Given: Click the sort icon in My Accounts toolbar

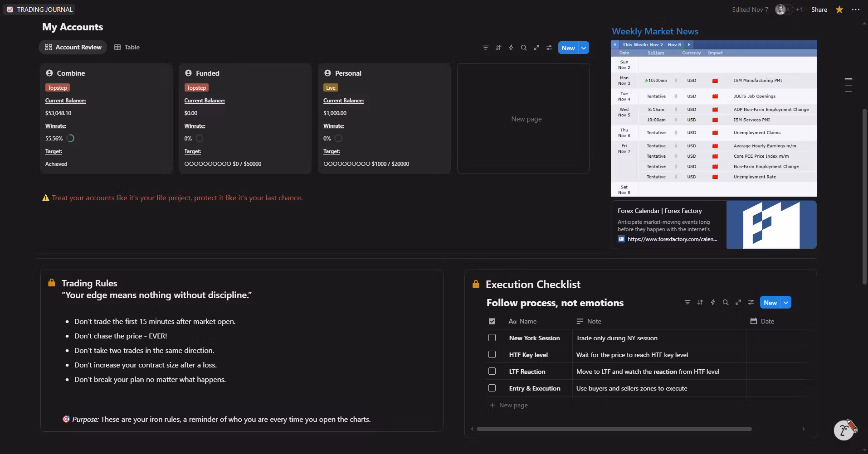Looking at the screenshot, I should click(498, 48).
